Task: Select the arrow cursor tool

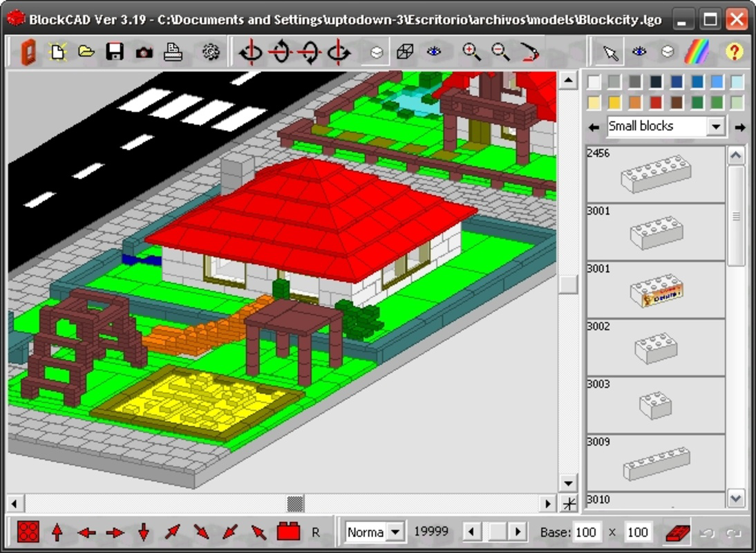Action: coord(611,50)
